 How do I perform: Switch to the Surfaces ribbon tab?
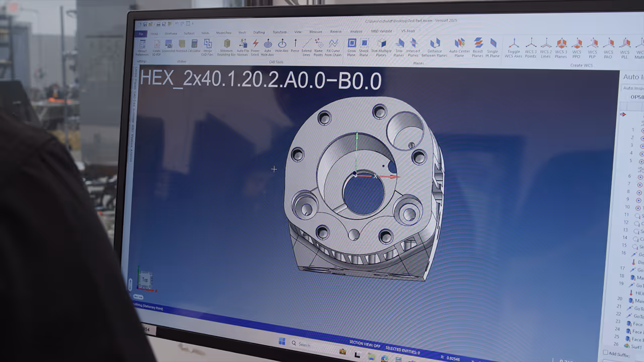pyautogui.click(x=189, y=33)
